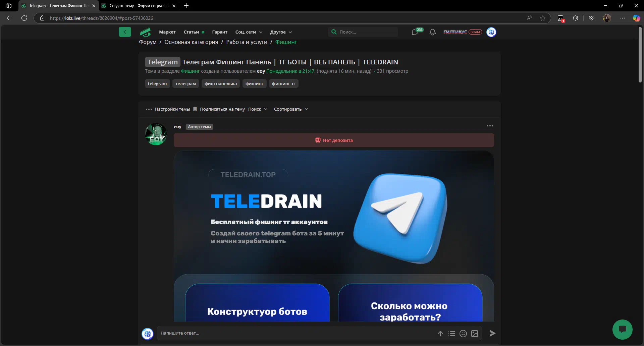Image resolution: width=644 pixels, height=346 pixels.
Task: Click the scroll-to-top arrow in reply bar
Action: tap(440, 333)
